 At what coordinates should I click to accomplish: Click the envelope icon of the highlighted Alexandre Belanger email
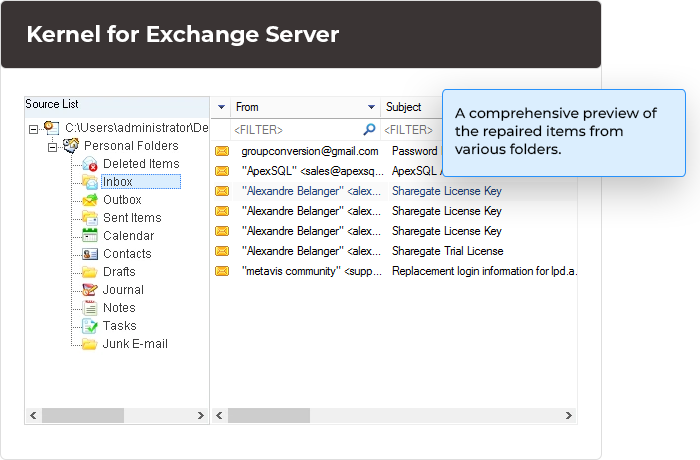coord(222,191)
